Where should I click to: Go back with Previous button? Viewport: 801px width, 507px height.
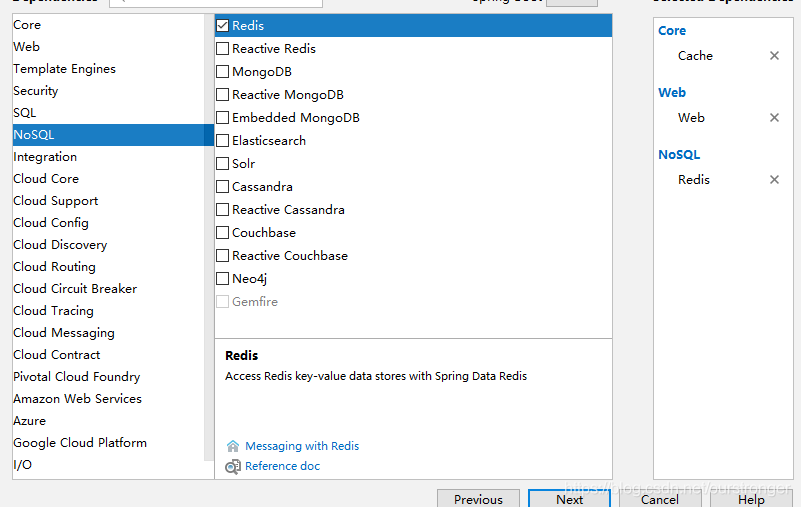(478, 498)
